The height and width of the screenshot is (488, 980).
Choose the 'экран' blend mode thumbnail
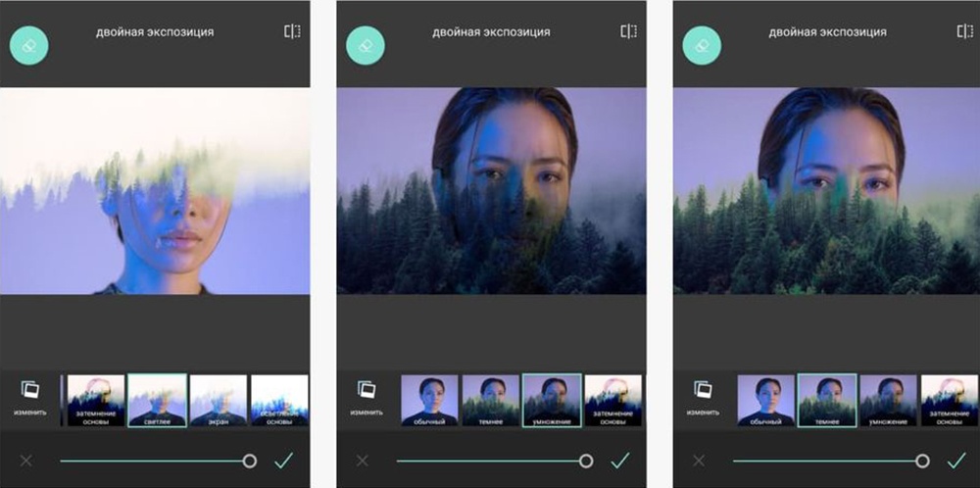tap(218, 400)
